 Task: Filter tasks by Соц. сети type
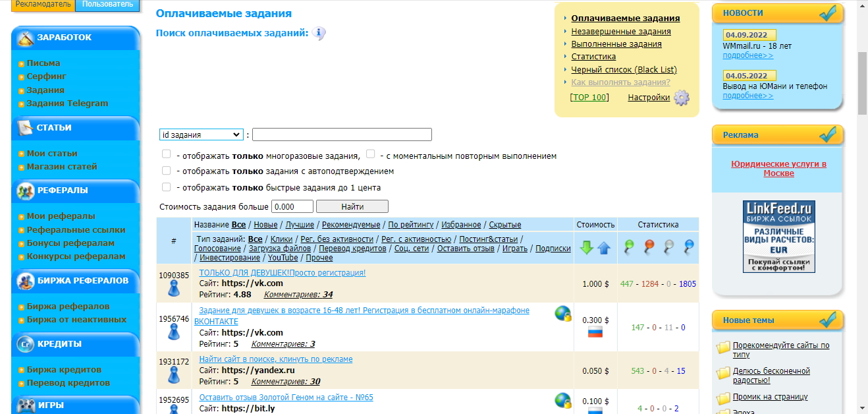point(412,249)
